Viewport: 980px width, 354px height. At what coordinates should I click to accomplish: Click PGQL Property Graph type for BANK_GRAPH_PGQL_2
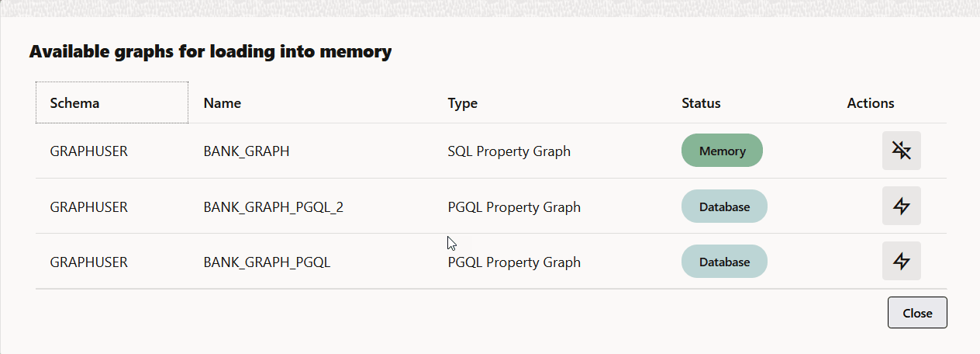(514, 207)
